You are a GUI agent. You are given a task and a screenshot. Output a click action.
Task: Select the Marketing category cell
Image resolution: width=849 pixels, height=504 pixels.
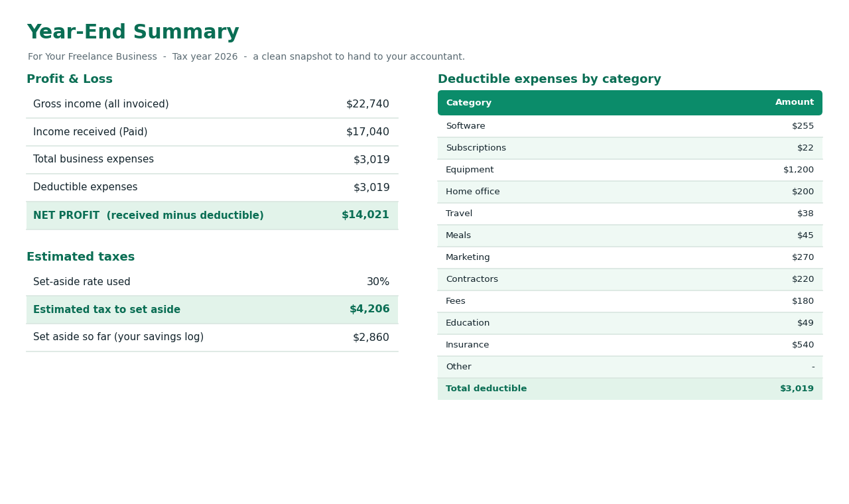point(468,257)
